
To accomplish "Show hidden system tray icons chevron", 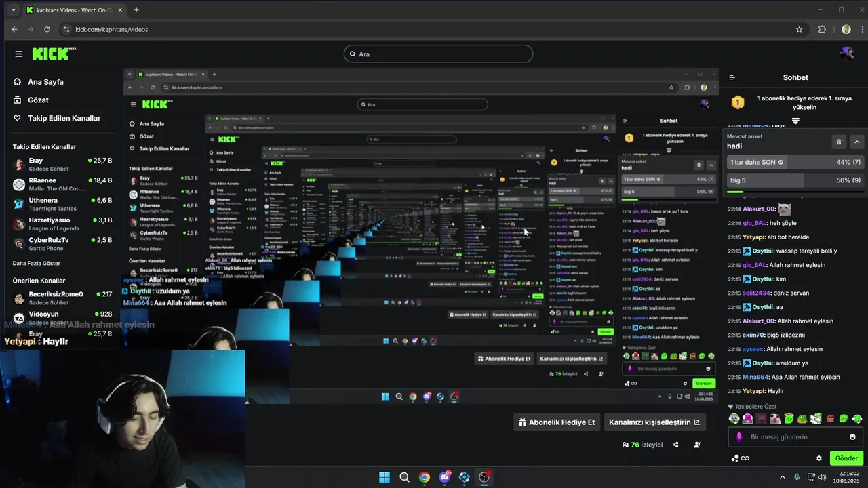I will click(782, 477).
